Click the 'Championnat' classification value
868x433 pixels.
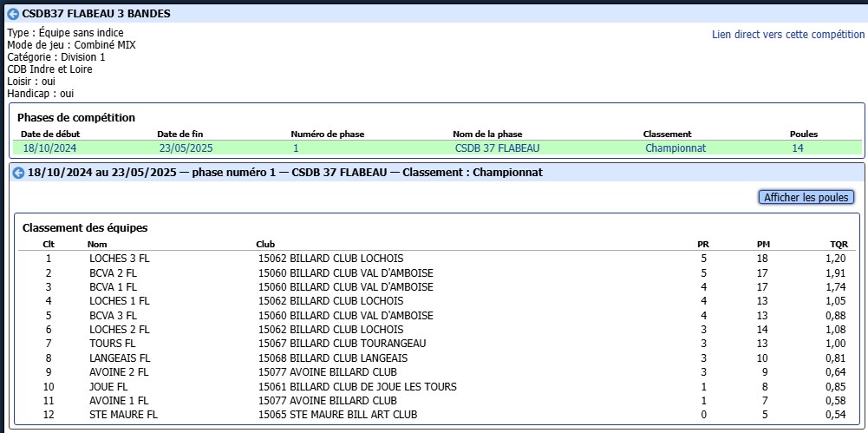(x=675, y=148)
